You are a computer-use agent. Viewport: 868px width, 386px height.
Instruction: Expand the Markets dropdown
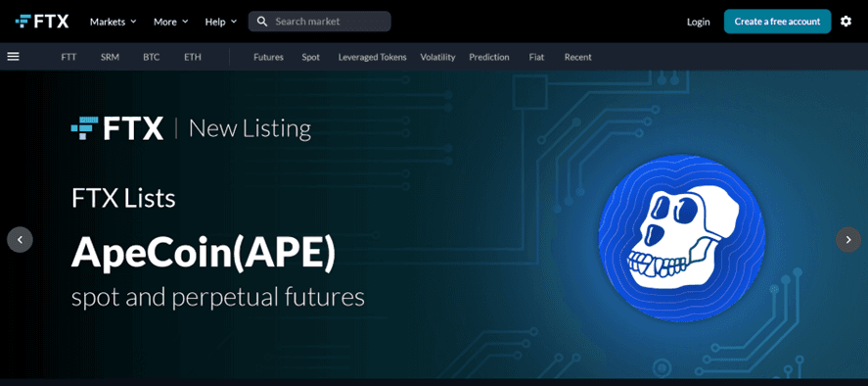(x=113, y=22)
